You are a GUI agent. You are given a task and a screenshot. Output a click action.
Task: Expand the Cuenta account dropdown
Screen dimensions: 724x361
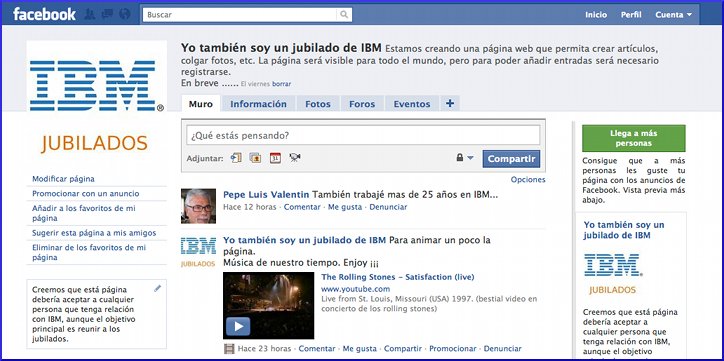tap(674, 15)
